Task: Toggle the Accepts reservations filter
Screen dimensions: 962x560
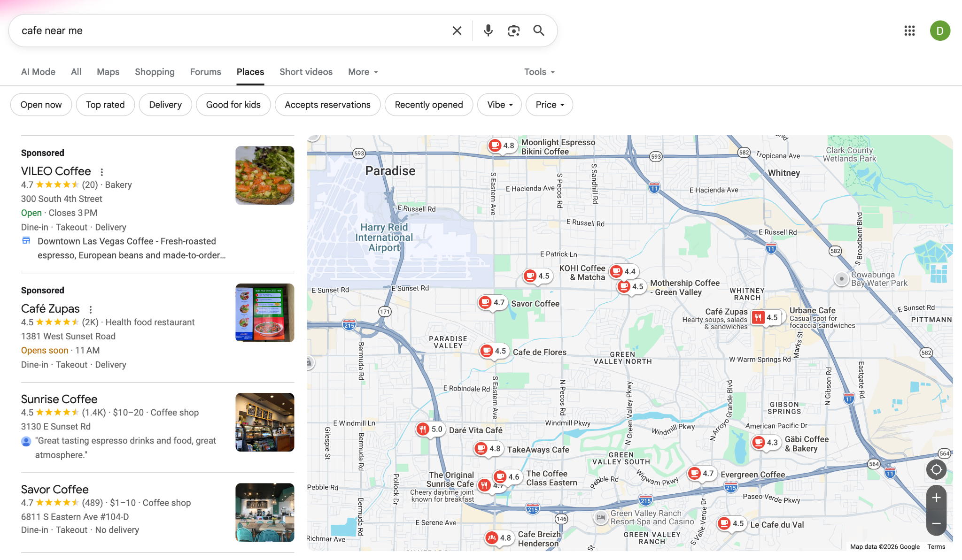Action: (x=328, y=105)
